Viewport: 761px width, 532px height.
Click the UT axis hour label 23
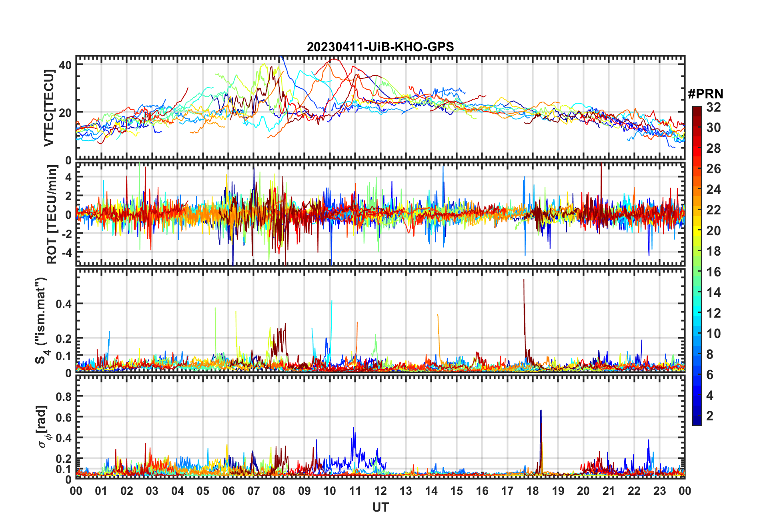pyautogui.click(x=659, y=491)
